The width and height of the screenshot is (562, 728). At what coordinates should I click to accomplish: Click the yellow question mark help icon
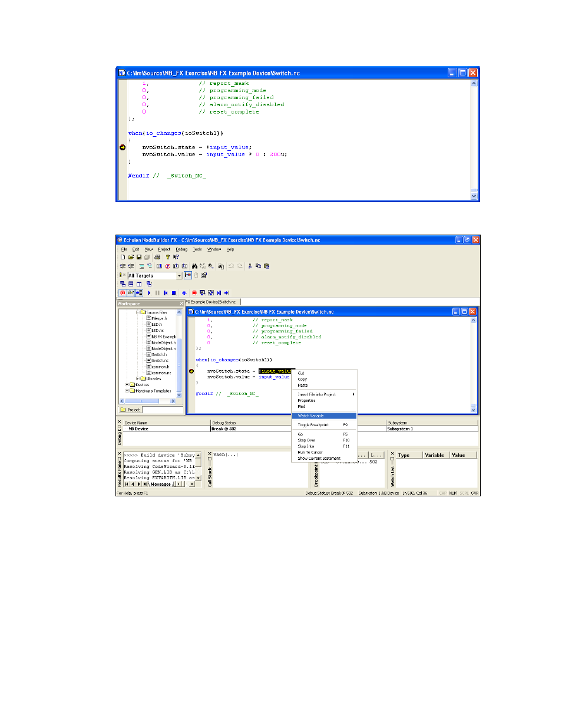pyautogui.click(x=167, y=257)
